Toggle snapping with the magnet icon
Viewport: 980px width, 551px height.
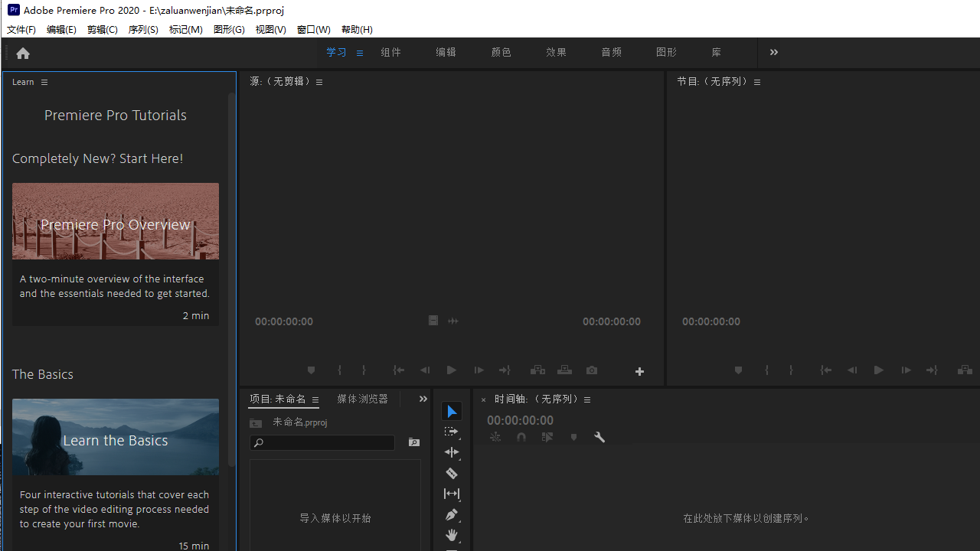pyautogui.click(x=521, y=437)
